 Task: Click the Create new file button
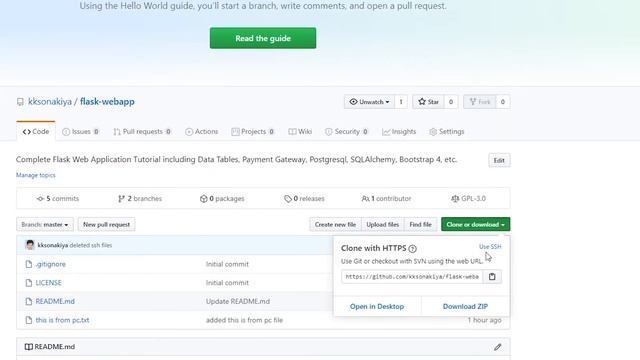[x=335, y=224]
